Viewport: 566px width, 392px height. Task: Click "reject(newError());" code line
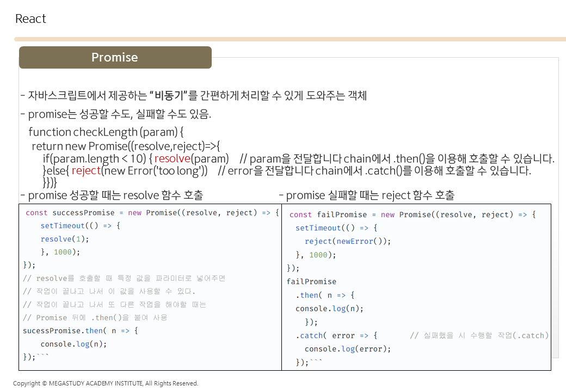coord(348,241)
